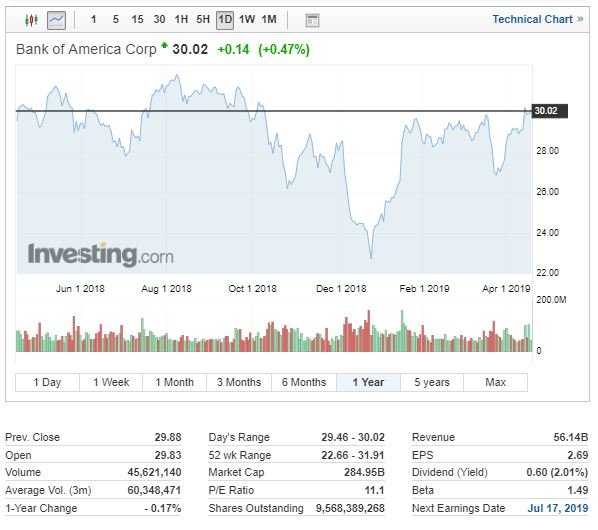Click the Beta value 1.49
This screenshot has height=530, width=598.
point(577,490)
